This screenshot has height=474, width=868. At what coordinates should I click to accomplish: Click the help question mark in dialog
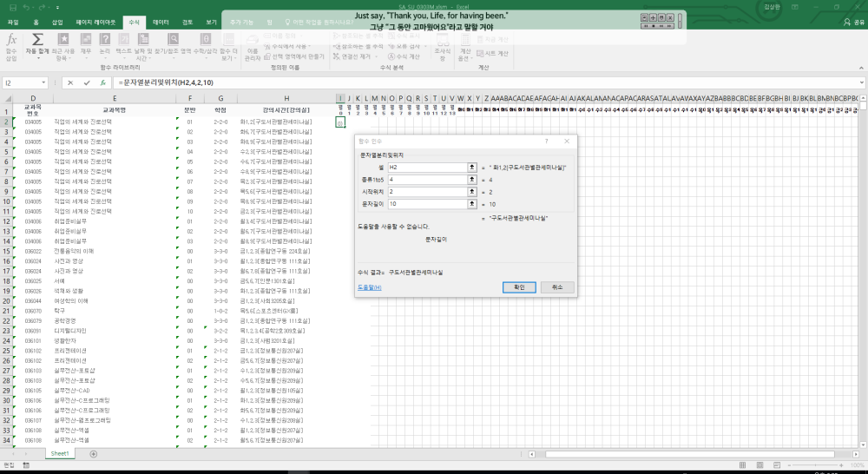[547, 141]
